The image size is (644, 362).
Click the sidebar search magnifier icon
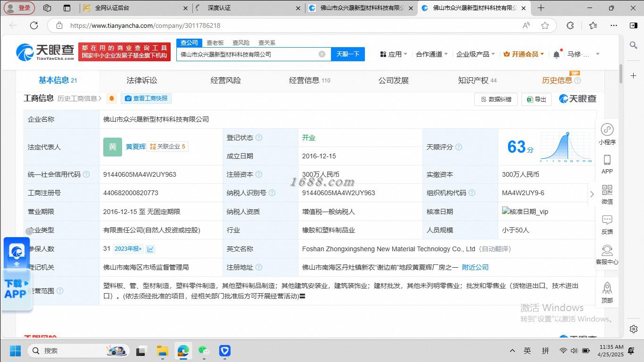[634, 45]
